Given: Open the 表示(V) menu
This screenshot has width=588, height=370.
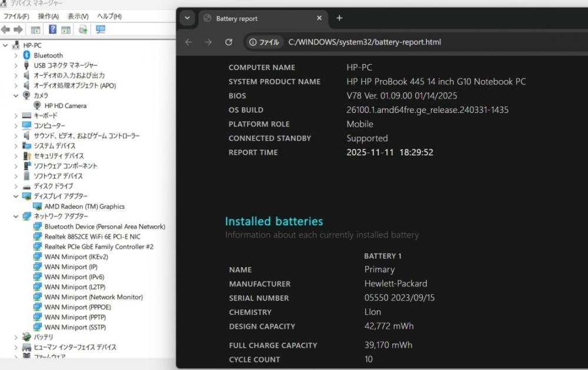Looking at the screenshot, I should [x=78, y=16].
